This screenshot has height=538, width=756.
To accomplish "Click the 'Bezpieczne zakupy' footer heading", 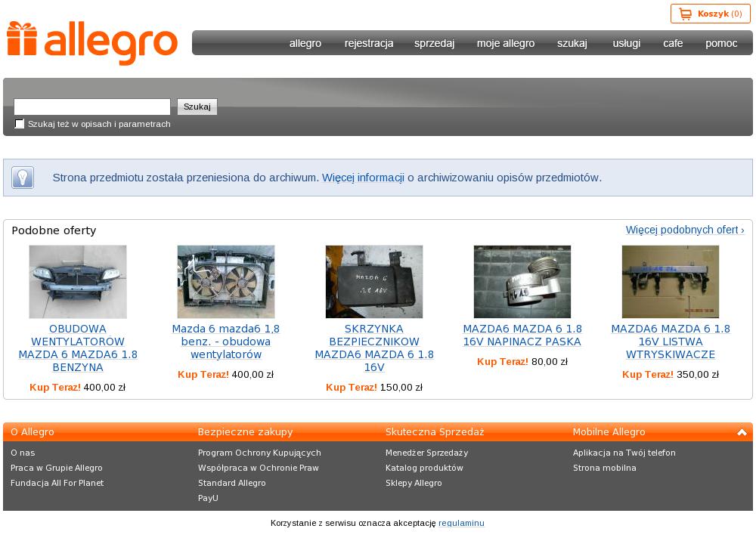I will [x=245, y=432].
